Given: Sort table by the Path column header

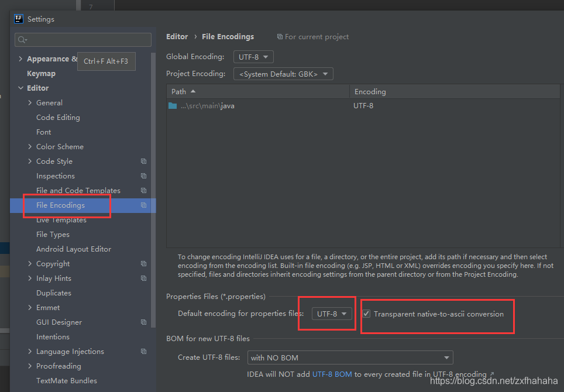Looking at the screenshot, I should coord(258,92).
